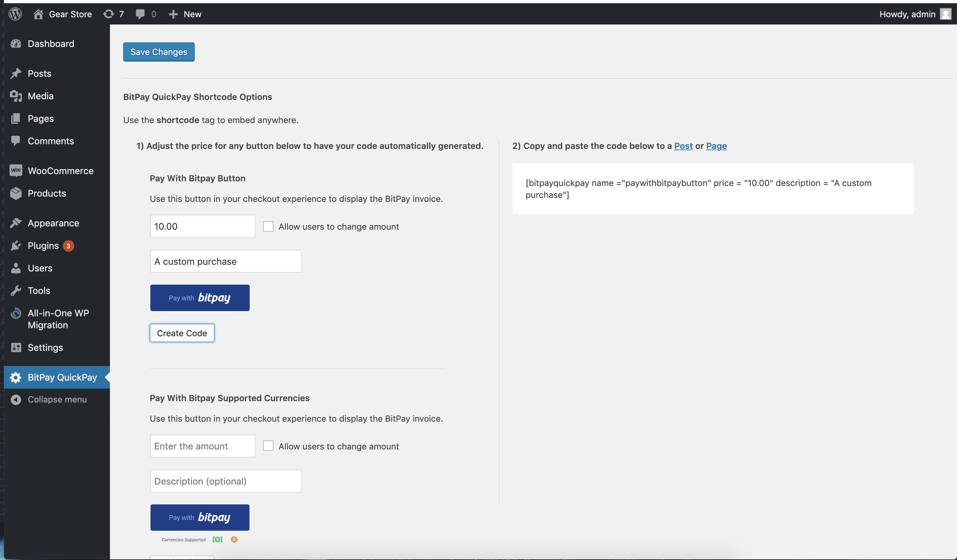
Task: Click the Gear Store site name link
Action: (x=70, y=14)
